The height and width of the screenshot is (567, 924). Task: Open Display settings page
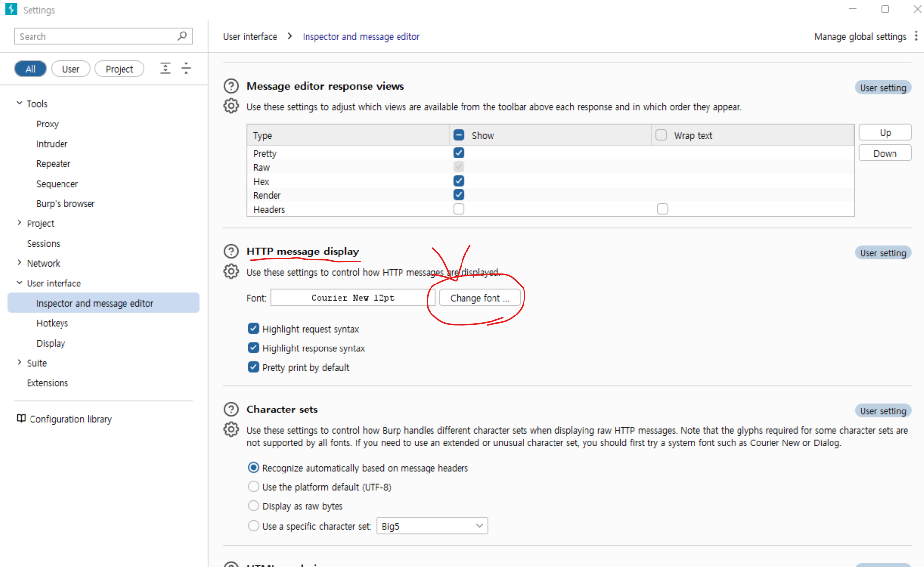pos(51,343)
